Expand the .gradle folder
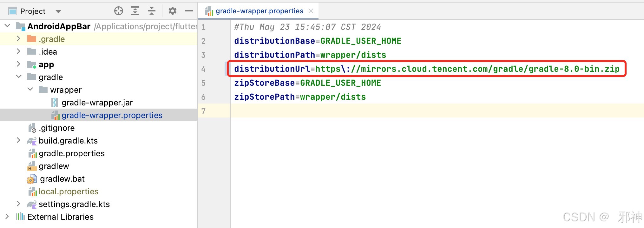The width and height of the screenshot is (644, 228). pyautogui.click(x=18, y=38)
